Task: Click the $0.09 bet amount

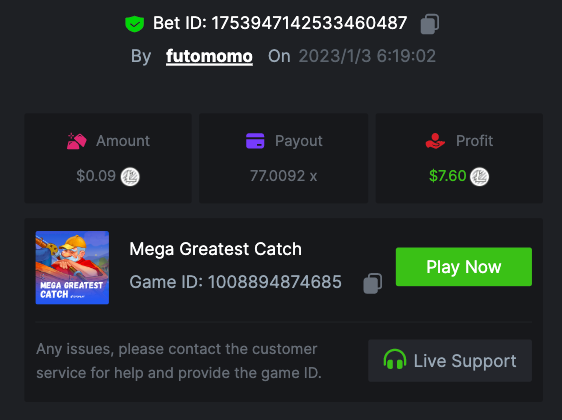Action: coord(96,176)
